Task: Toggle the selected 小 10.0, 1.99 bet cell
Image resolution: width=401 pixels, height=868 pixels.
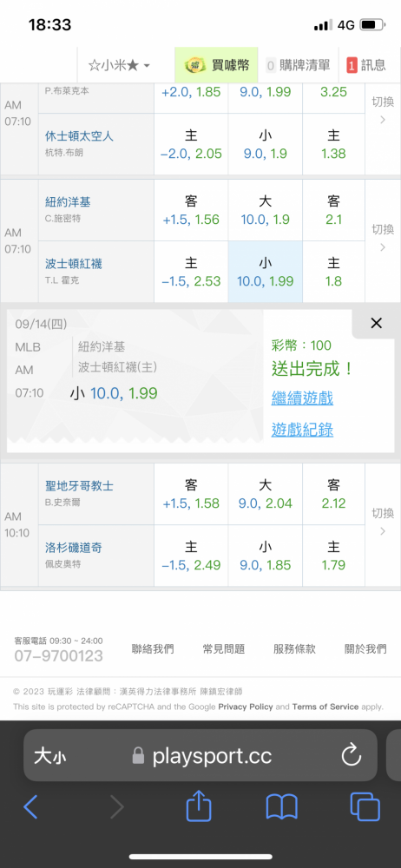Action: (266, 272)
